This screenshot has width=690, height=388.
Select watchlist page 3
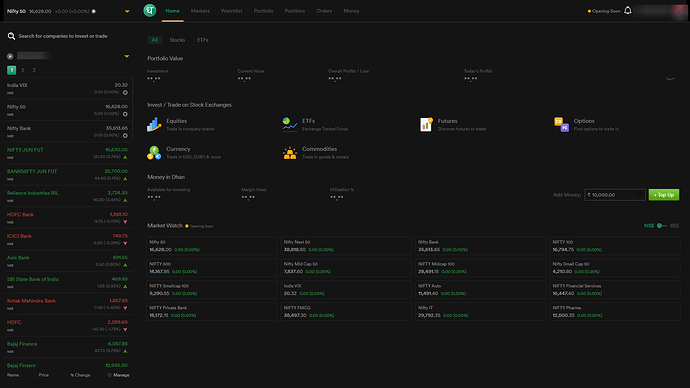tap(34, 70)
